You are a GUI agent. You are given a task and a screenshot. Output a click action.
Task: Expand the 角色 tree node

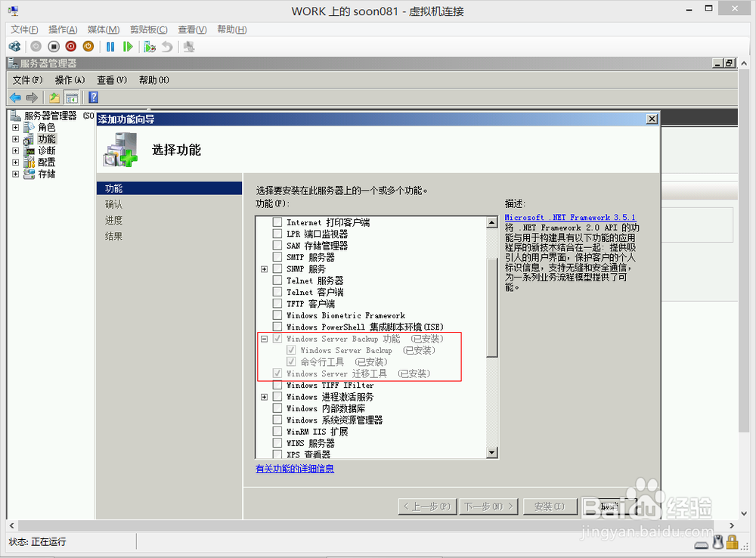pos(15,127)
